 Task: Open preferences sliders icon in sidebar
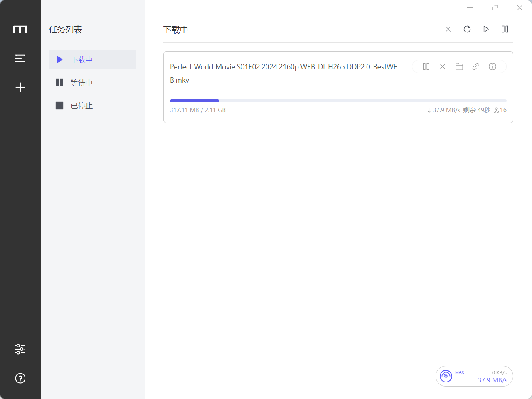pos(20,349)
